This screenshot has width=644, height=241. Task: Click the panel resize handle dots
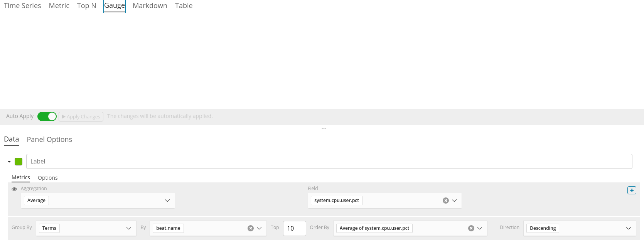pyautogui.click(x=324, y=128)
